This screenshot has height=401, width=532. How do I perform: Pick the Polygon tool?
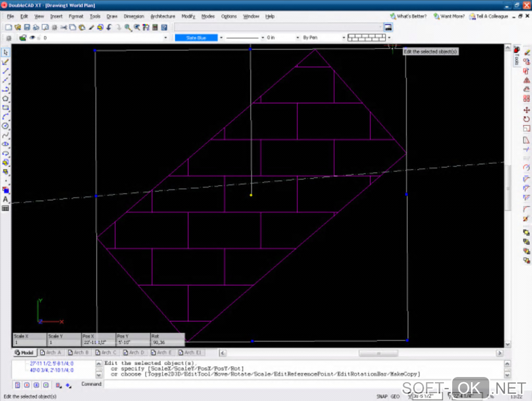tap(6, 99)
